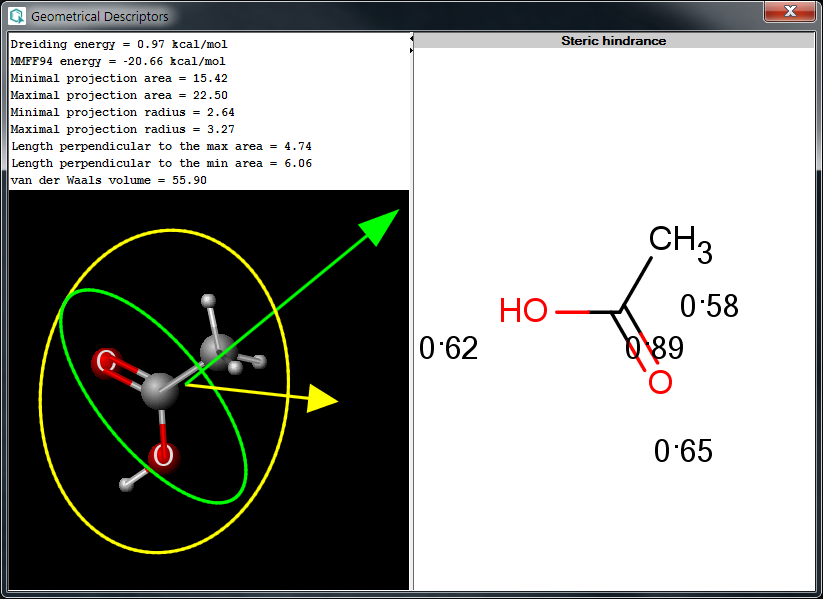Collapse left panel with splitter left arrow
The width and height of the screenshot is (823, 599).
(x=411, y=39)
